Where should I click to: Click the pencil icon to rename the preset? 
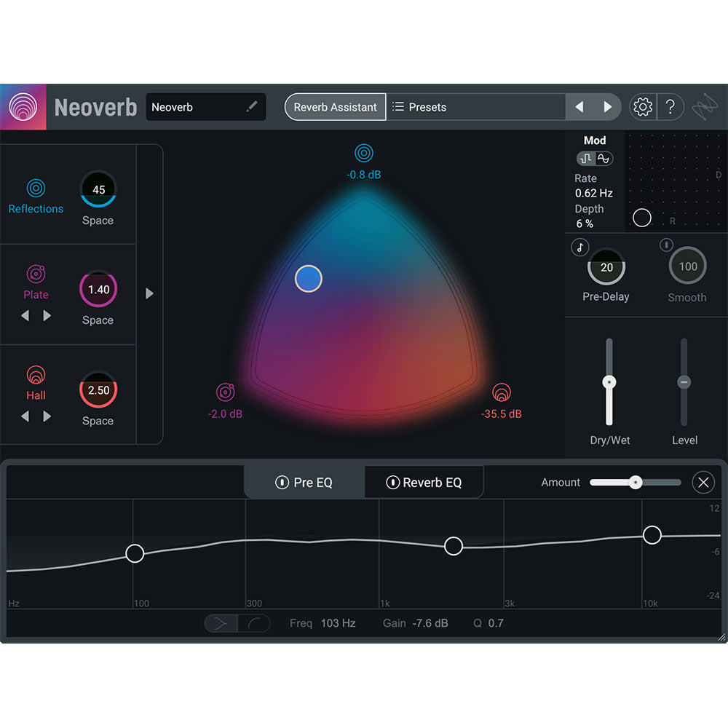(x=251, y=106)
